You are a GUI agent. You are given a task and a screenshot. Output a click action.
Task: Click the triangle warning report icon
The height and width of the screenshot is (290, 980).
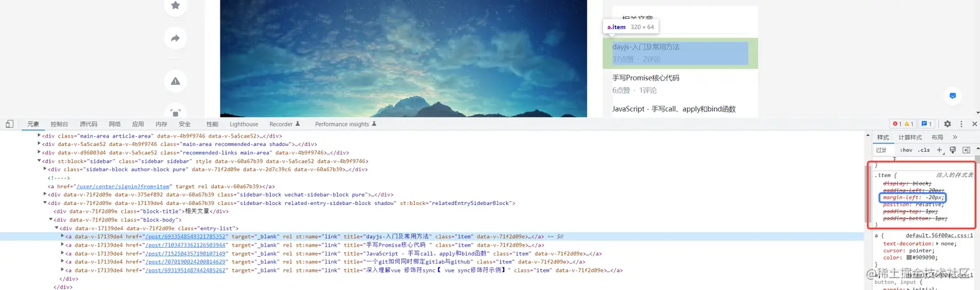pyautogui.click(x=175, y=80)
